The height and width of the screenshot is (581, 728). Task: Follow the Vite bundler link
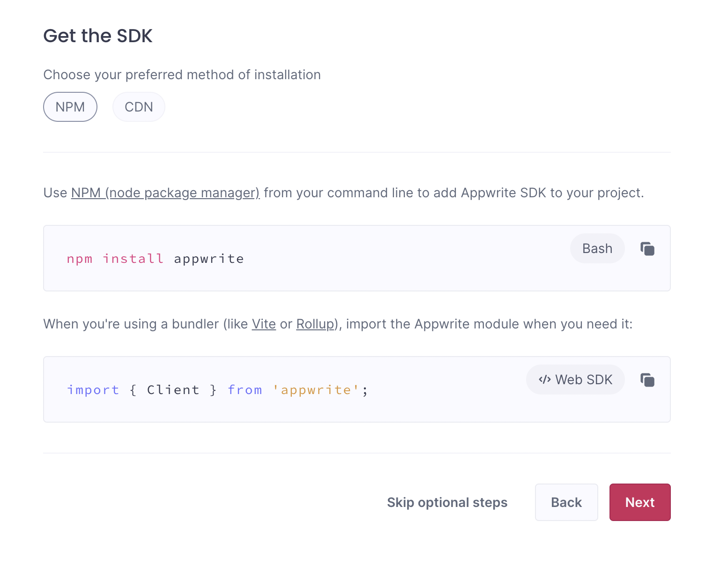[x=264, y=324]
